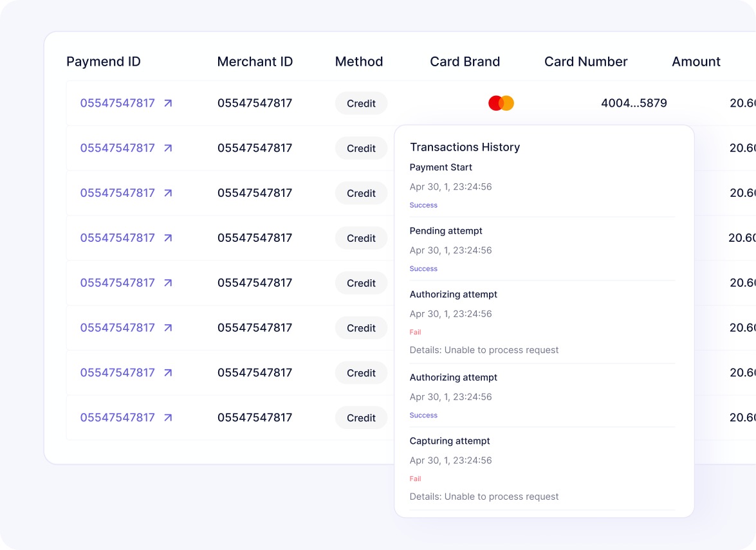Image resolution: width=756 pixels, height=550 pixels.
Task: Open the seventh payment using its arrow icon
Action: (168, 373)
